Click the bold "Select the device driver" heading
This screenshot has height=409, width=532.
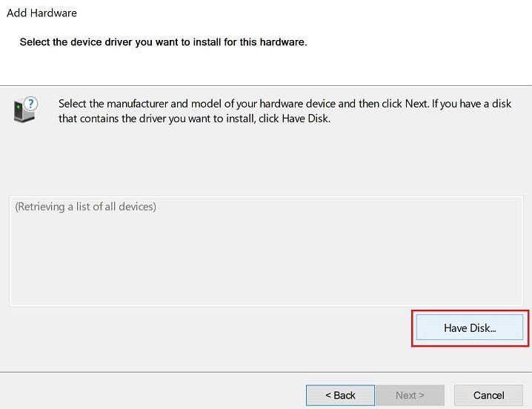pyautogui.click(x=163, y=42)
